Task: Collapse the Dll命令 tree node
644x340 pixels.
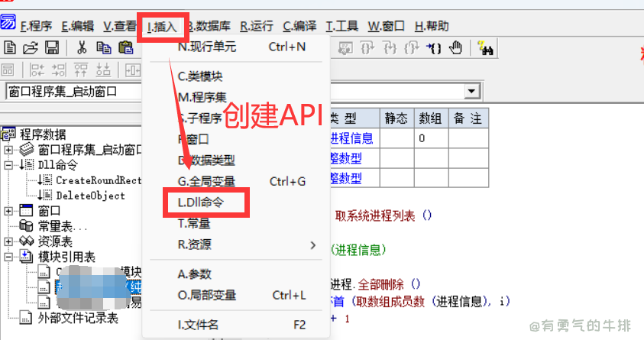Action: (x=9, y=164)
